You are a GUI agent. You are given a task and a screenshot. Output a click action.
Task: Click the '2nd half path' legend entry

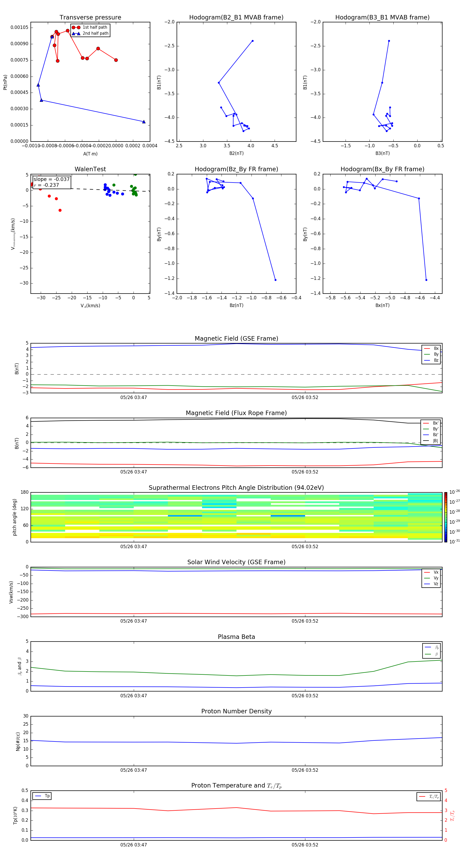(x=90, y=33)
